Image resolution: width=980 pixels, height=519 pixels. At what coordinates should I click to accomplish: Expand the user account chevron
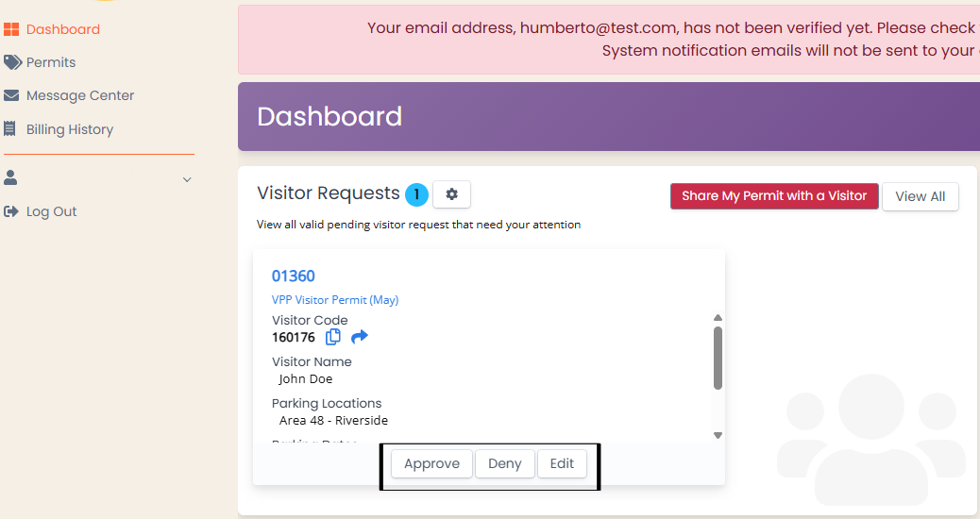[187, 180]
